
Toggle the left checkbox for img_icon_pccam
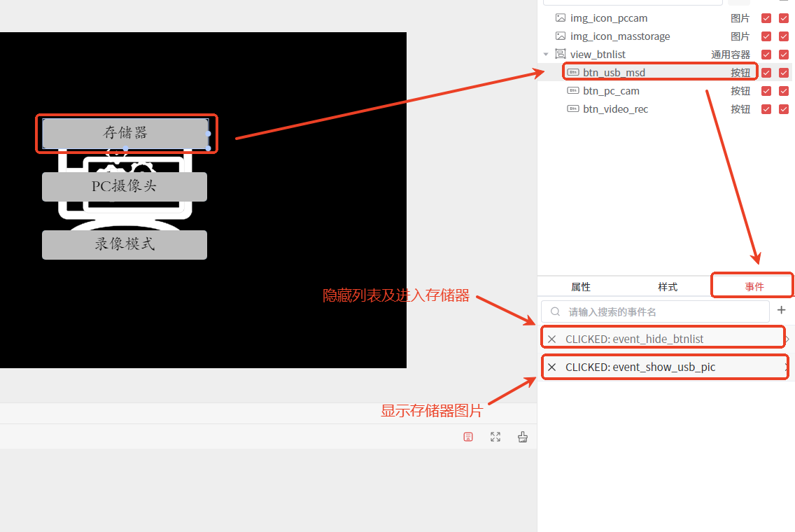(x=766, y=18)
